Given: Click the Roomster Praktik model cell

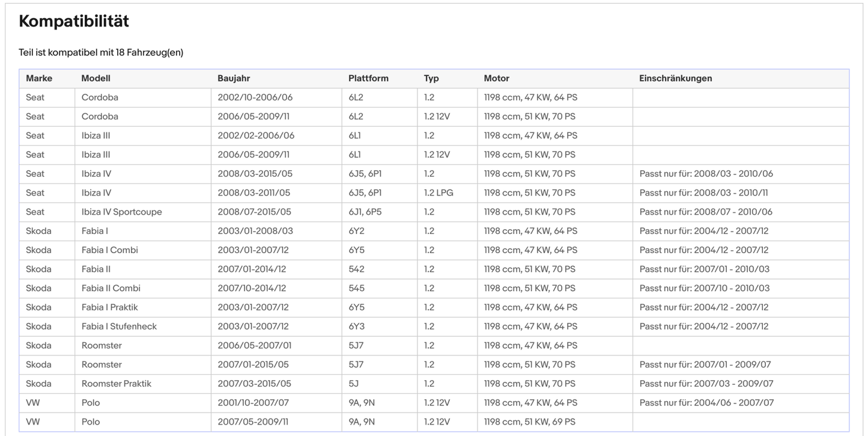Looking at the screenshot, I should point(117,384).
